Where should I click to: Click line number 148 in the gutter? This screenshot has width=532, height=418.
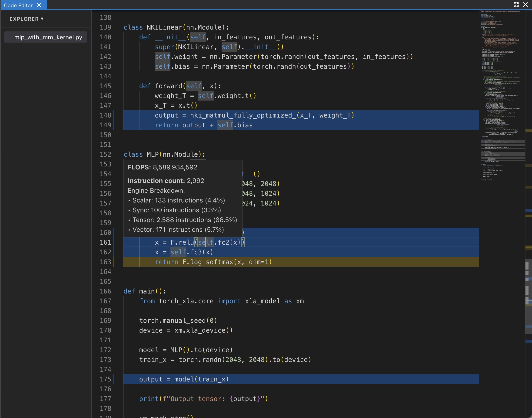point(105,115)
